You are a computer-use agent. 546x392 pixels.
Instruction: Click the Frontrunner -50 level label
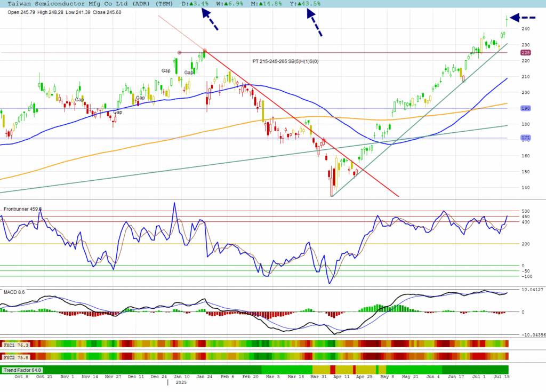525,271
